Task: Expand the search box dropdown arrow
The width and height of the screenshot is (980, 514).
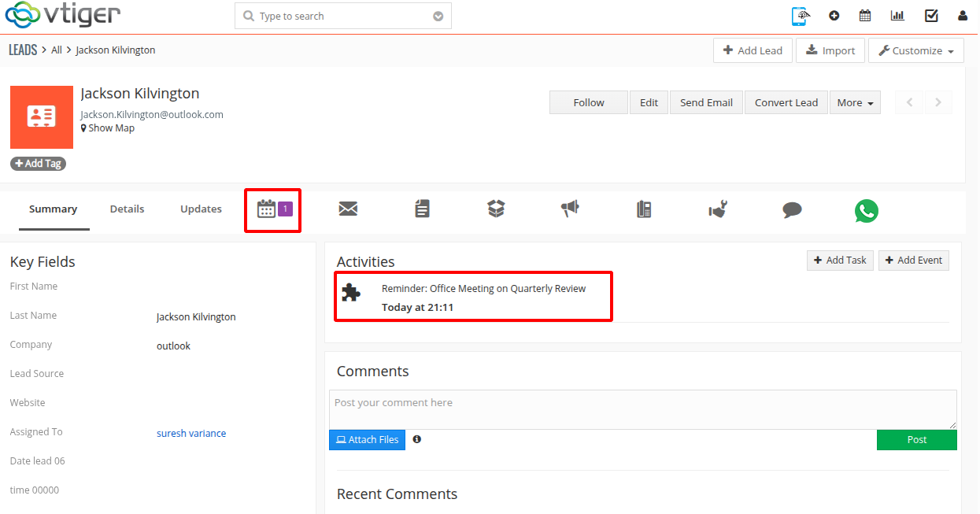Action: pyautogui.click(x=438, y=17)
